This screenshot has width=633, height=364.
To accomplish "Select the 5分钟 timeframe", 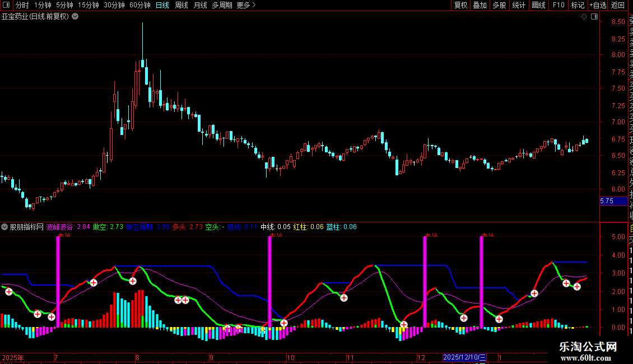I will tap(64, 5).
